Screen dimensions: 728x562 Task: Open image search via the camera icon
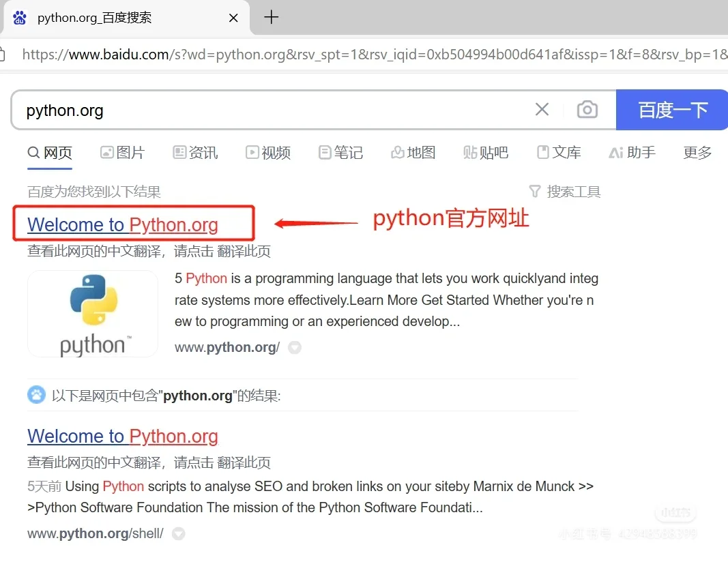pos(587,109)
